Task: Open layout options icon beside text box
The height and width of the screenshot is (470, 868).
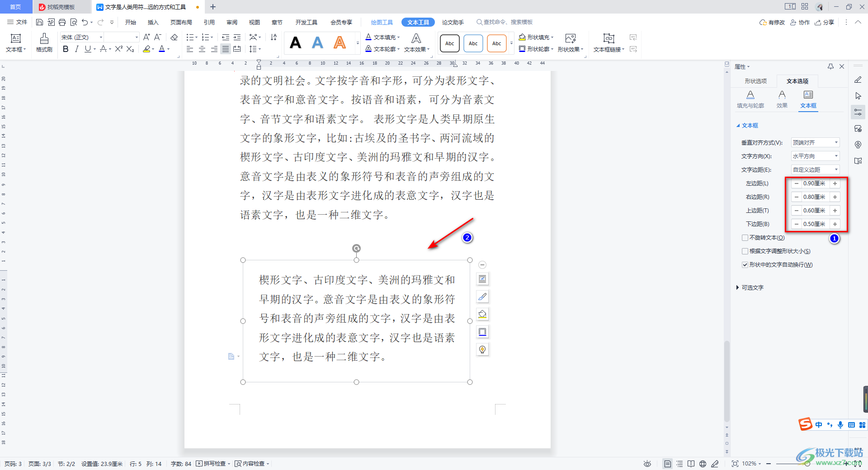Action: (x=482, y=279)
